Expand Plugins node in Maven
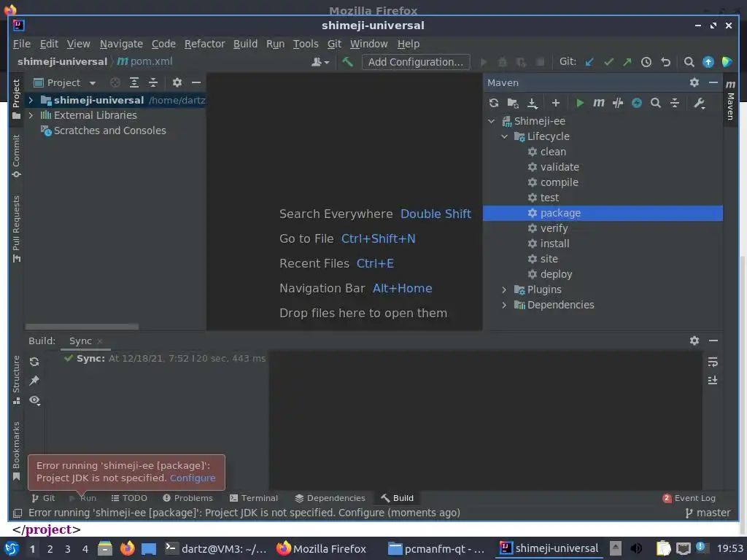This screenshot has height=560, width=747. click(505, 289)
